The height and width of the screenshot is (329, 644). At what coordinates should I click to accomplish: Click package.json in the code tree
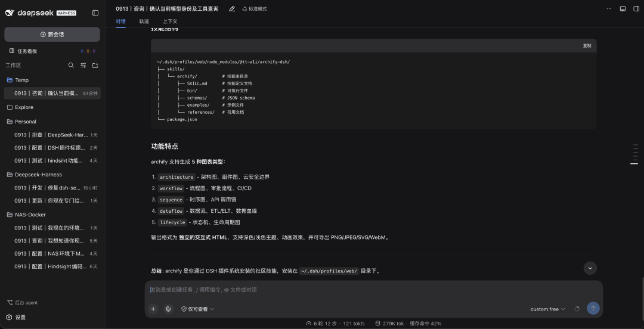point(182,120)
